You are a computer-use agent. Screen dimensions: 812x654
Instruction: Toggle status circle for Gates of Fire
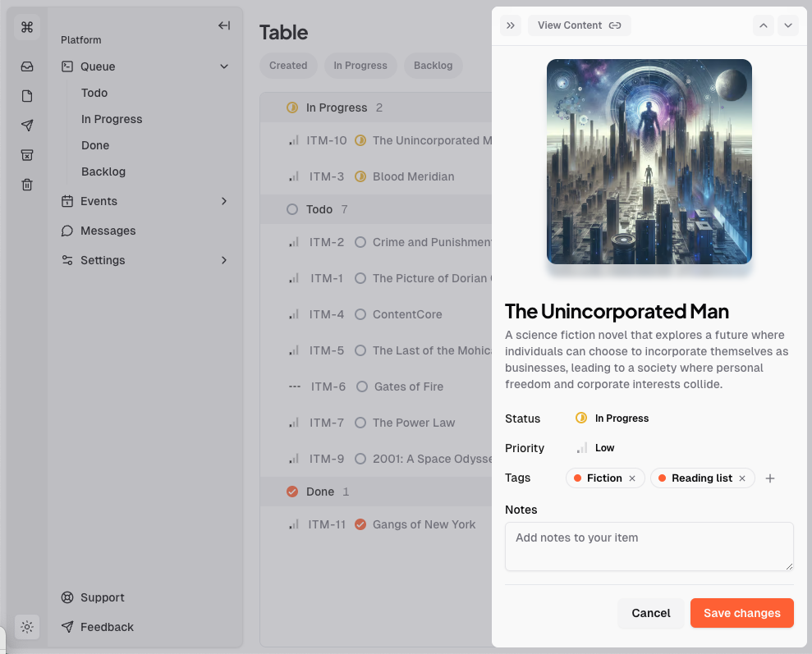[361, 386]
